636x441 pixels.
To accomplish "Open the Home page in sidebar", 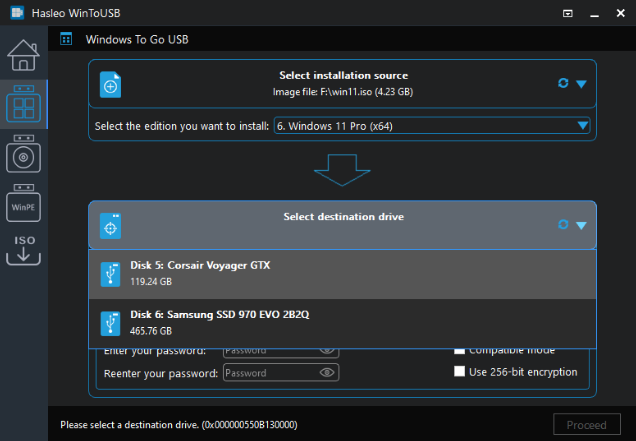I will (23, 58).
